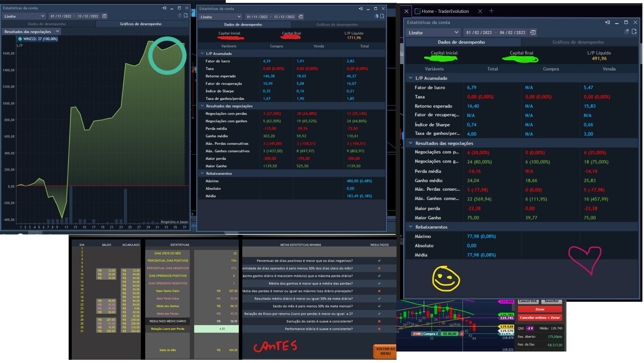Click the red Zerar button

point(540,309)
